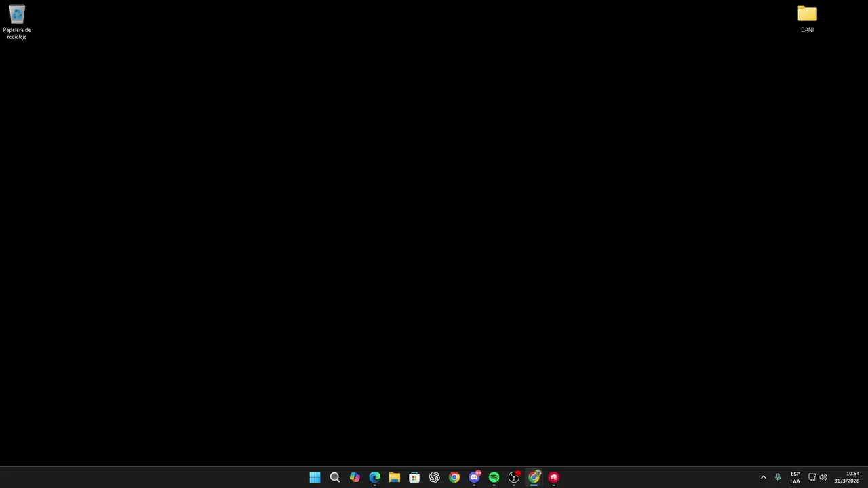Show hidden system tray icons

(x=763, y=477)
